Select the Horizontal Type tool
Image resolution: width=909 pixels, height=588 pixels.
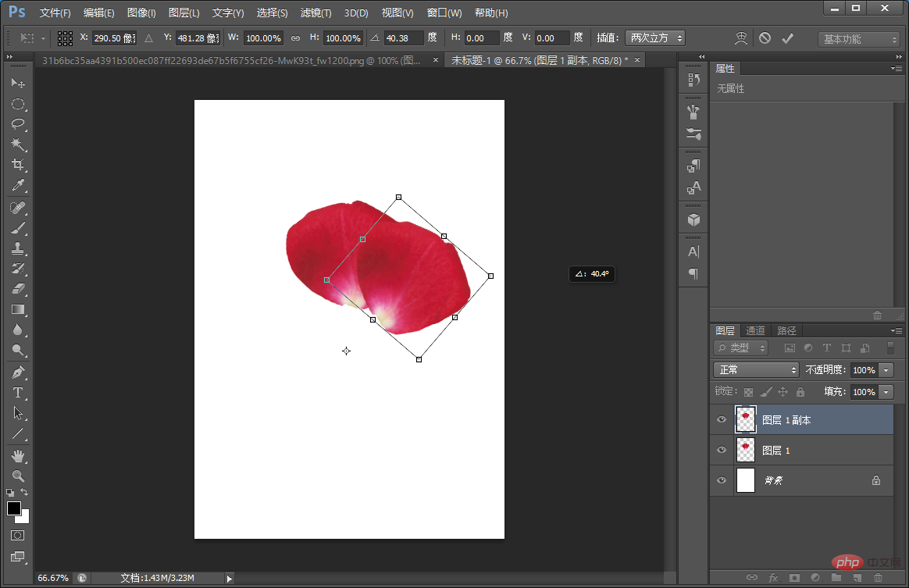pyautogui.click(x=18, y=393)
